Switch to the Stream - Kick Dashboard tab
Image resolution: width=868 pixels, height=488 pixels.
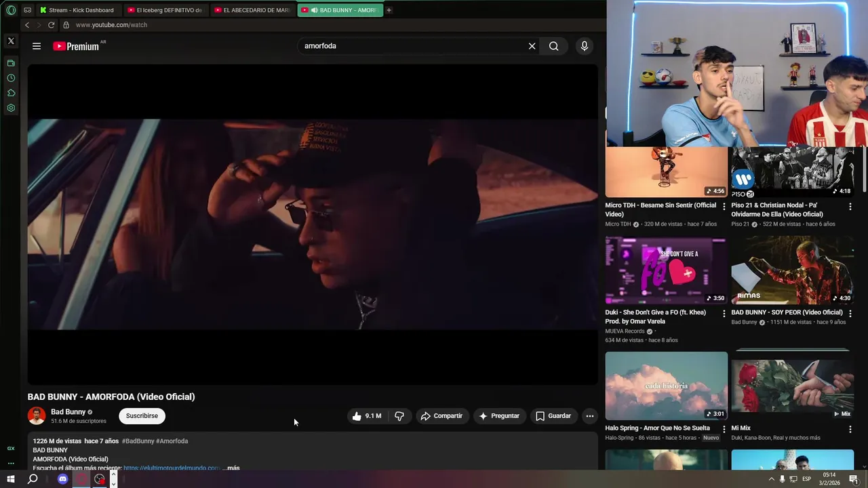[79, 10]
